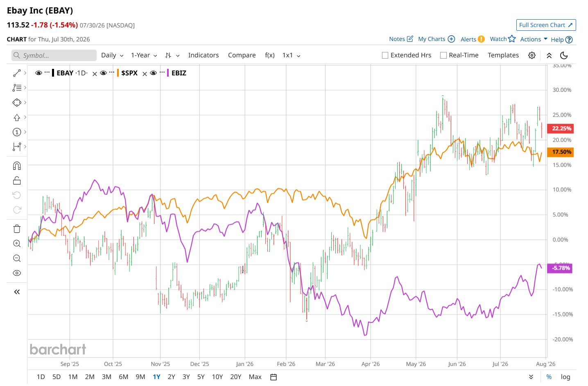Open the Alerts link
Screen dimensions: 588x386
(x=473, y=39)
